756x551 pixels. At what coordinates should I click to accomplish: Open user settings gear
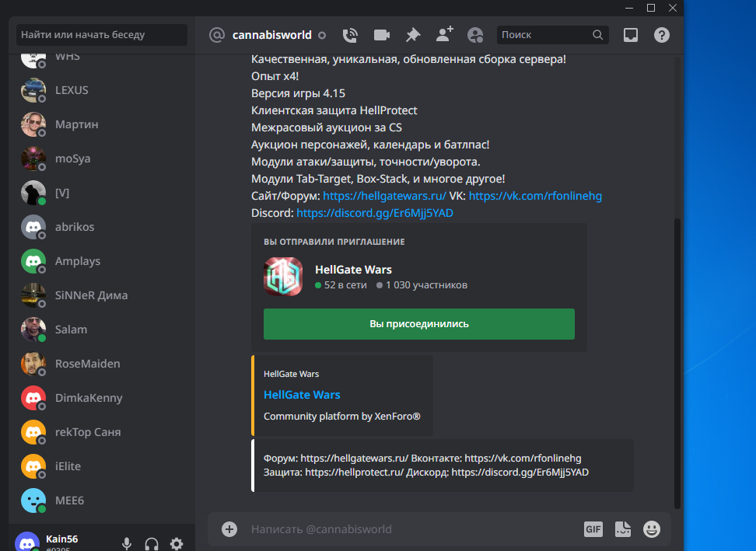pos(177,544)
